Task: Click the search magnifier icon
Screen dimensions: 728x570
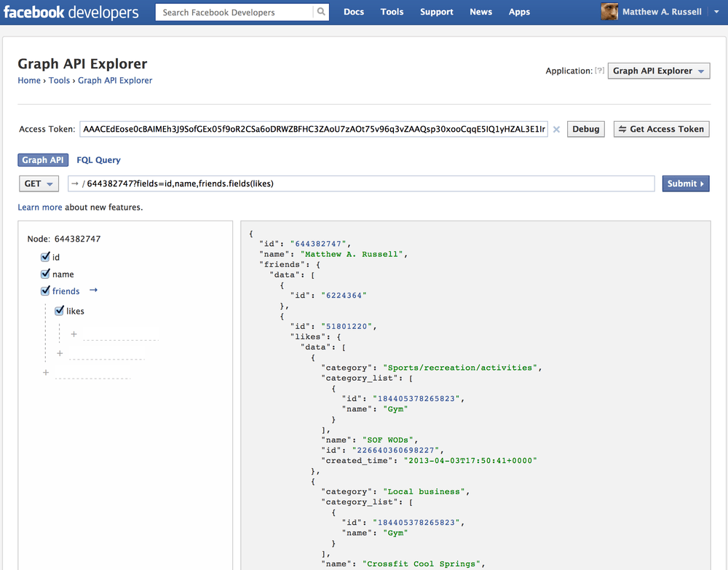Action: tap(321, 12)
